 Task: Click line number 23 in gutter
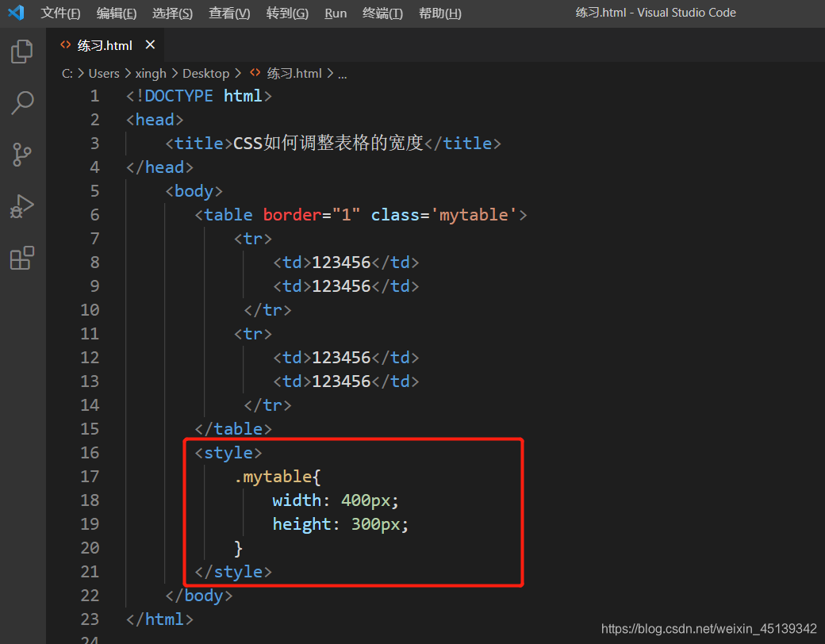point(90,619)
